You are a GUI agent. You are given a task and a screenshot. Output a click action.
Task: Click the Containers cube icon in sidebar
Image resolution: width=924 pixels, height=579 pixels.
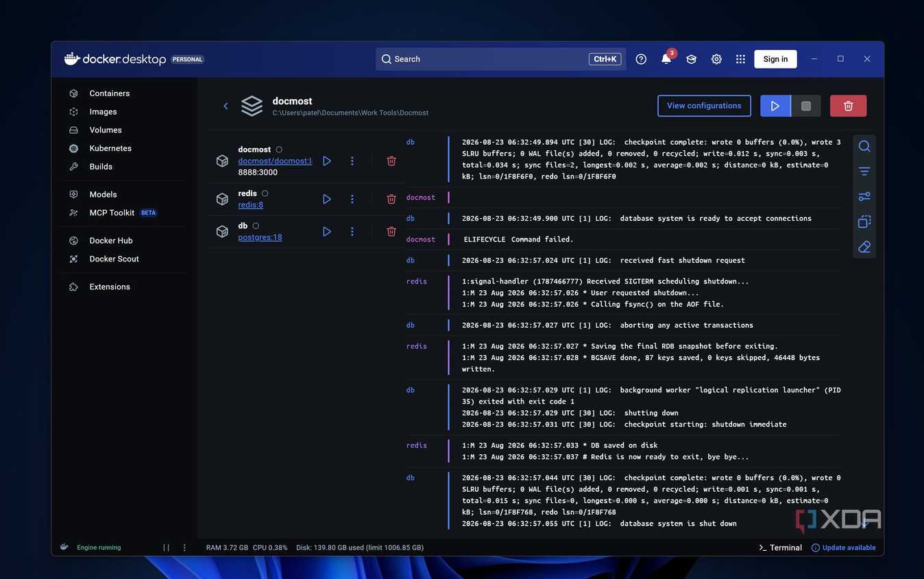73,93
